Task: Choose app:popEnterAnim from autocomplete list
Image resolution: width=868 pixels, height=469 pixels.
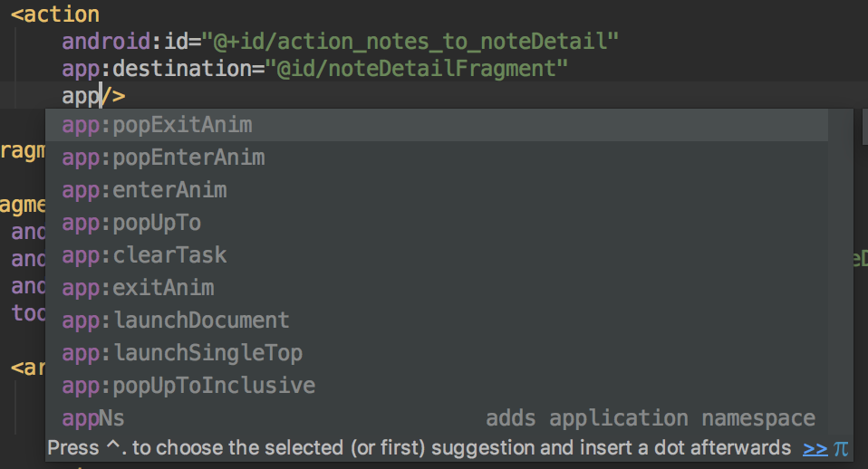Action: (x=436, y=158)
